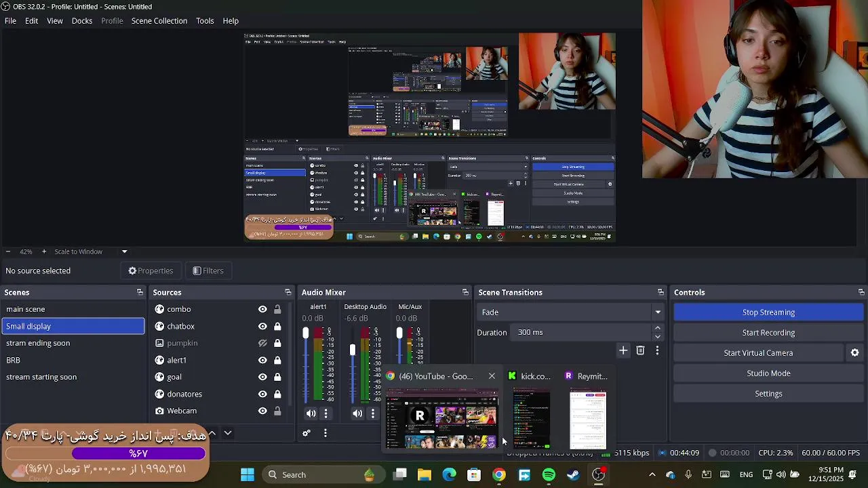The width and height of the screenshot is (868, 488).
Task: Zoom in the preview with plus
Action: (44, 251)
